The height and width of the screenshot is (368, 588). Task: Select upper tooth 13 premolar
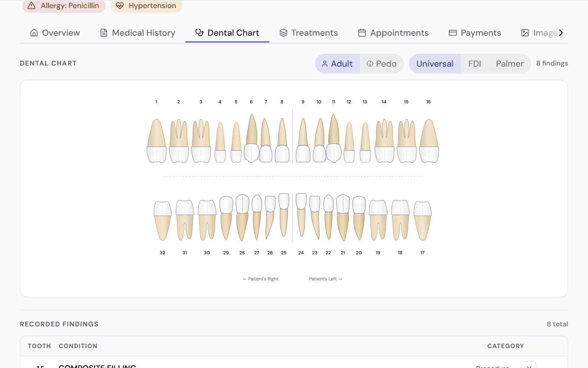point(365,142)
